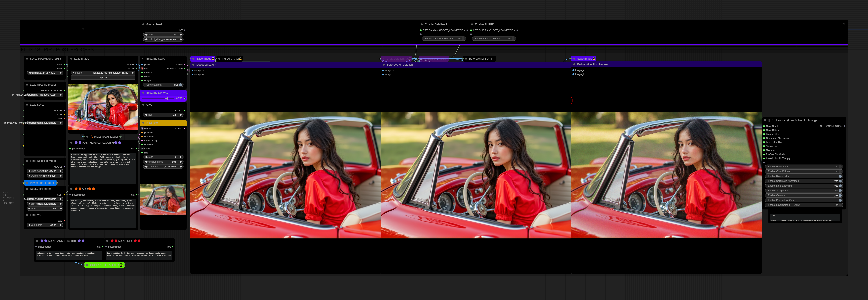Screen dimensions: 868x300
Task: Collapse the Global Seed node via its dot
Action: [143, 25]
